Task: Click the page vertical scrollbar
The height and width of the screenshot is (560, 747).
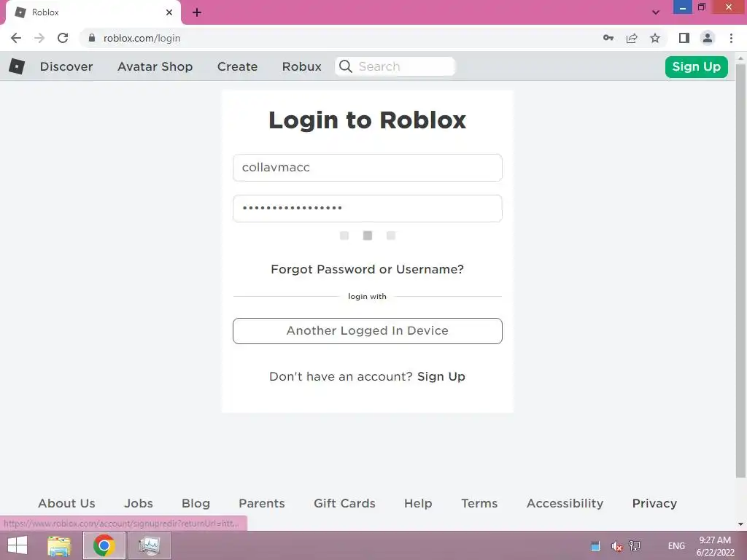Action: (x=741, y=270)
